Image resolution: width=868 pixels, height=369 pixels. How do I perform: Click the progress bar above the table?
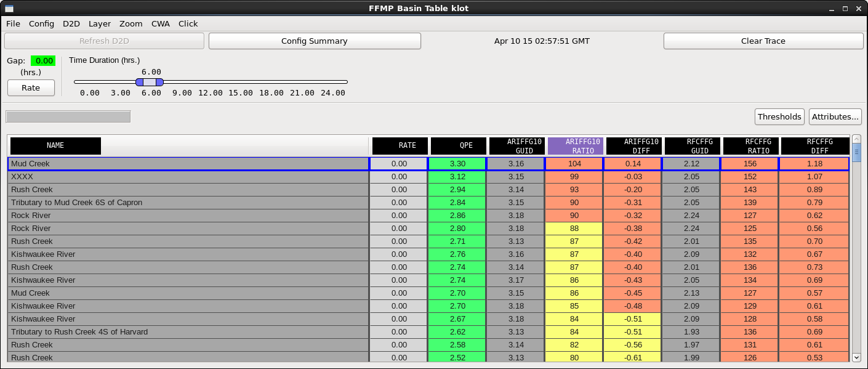(68, 116)
